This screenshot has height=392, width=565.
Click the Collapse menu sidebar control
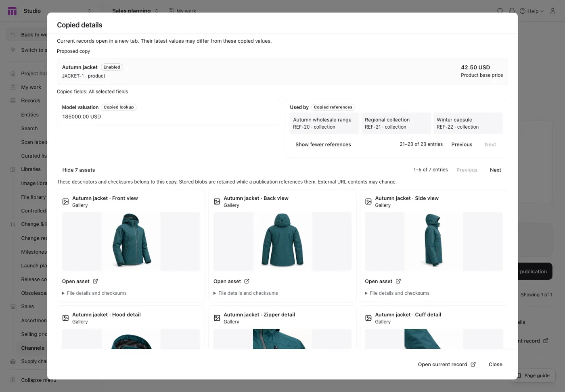[x=33, y=380]
